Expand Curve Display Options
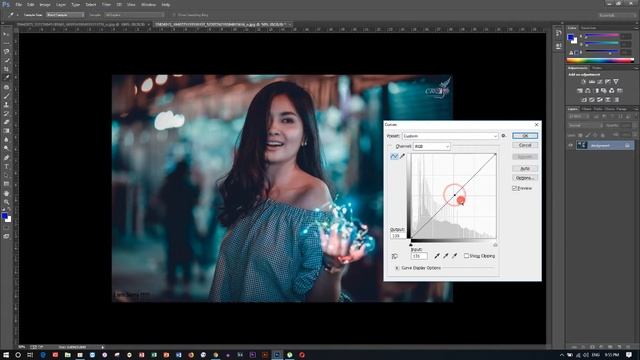This screenshot has width=640, height=360. [397, 268]
